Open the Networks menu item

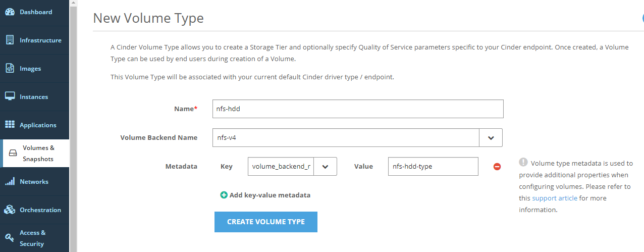pos(34,182)
